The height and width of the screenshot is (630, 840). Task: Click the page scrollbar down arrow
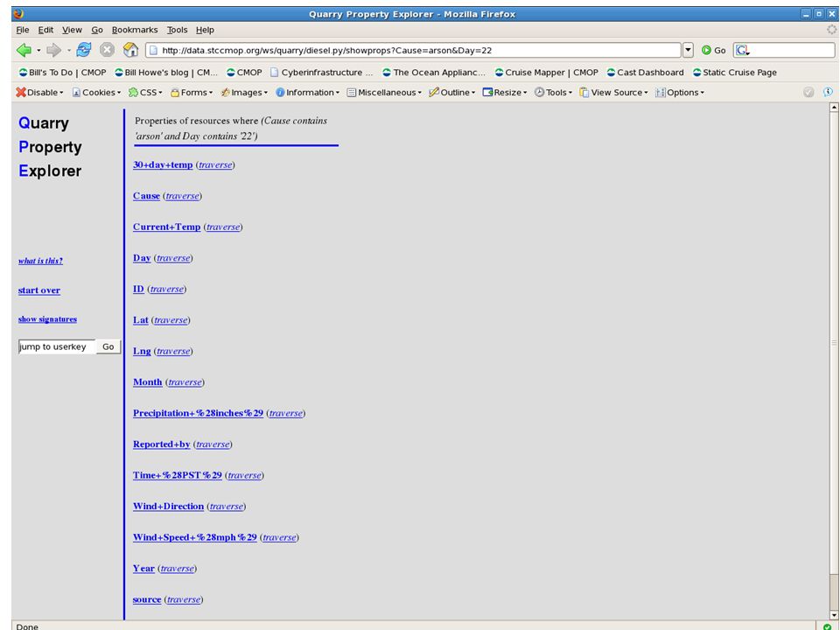pyautogui.click(x=834, y=615)
